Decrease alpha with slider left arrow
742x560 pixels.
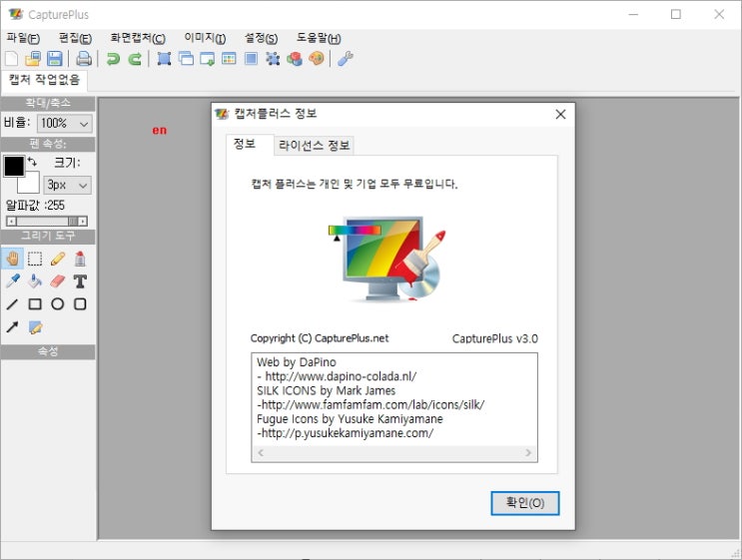point(11,221)
